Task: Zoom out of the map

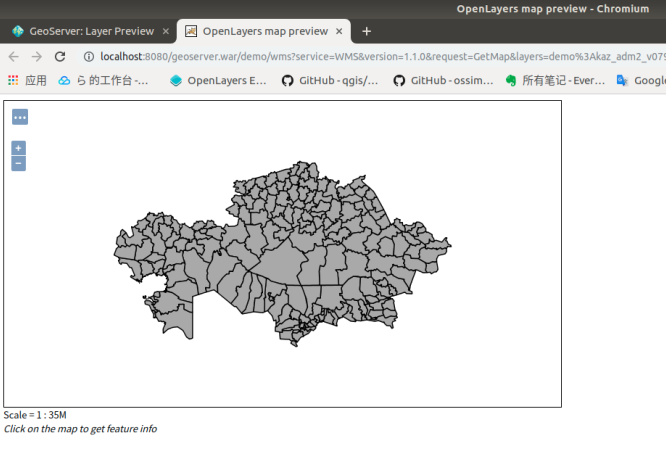Action: click(x=18, y=163)
